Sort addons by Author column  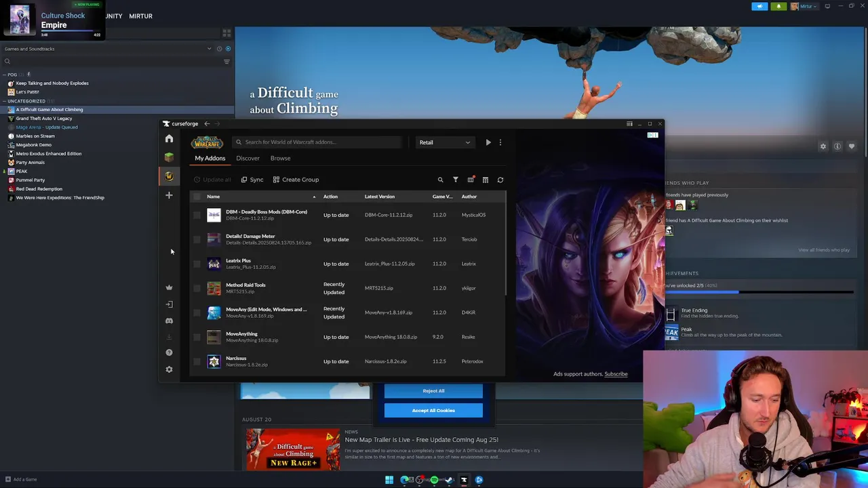click(469, 197)
